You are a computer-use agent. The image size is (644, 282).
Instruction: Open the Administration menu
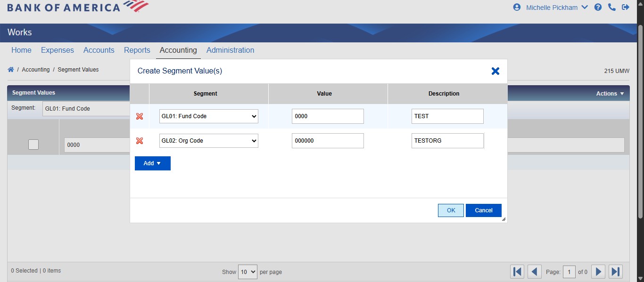tap(230, 50)
